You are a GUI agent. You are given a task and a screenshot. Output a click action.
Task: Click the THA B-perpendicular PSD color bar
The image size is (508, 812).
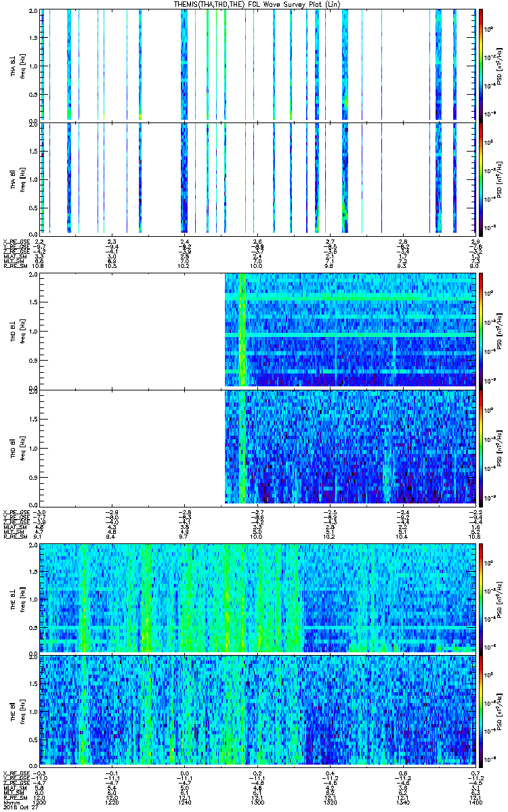[x=480, y=64]
